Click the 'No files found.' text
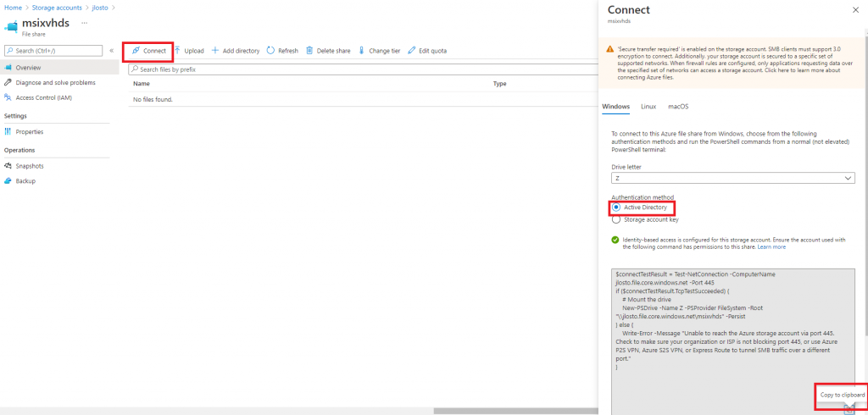 tap(153, 100)
